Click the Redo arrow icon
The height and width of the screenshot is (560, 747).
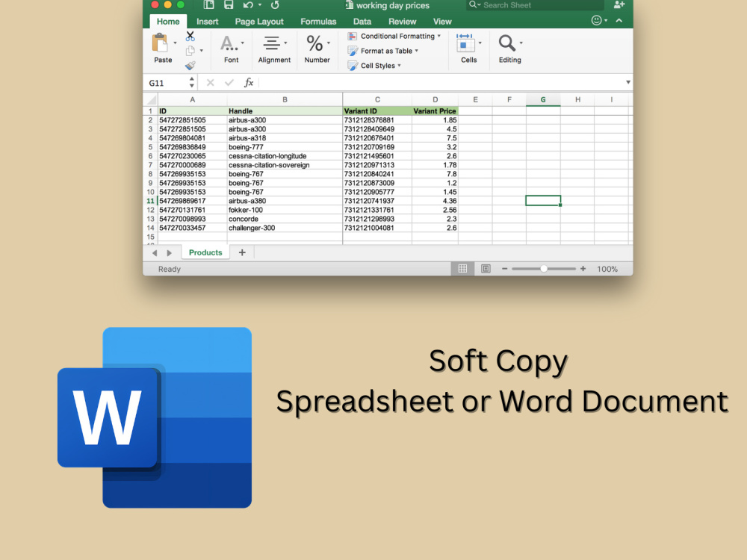pyautogui.click(x=275, y=4)
